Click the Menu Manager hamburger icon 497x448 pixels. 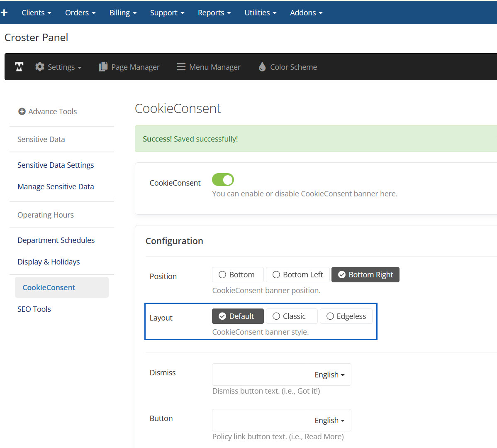(181, 67)
